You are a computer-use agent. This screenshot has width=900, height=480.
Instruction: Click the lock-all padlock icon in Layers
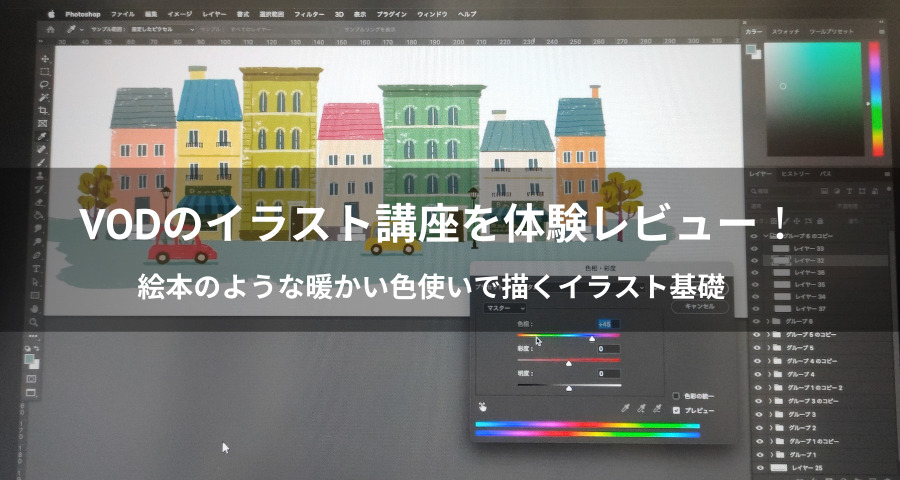(x=820, y=220)
